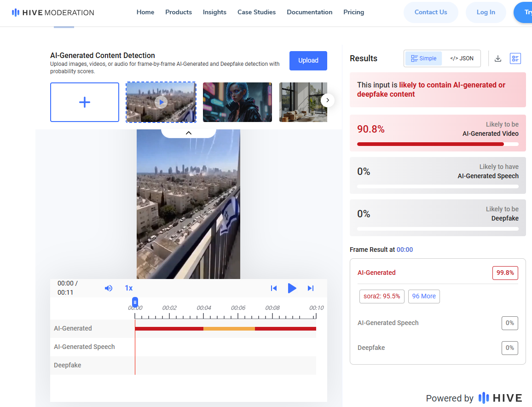Go to the Pricing page
The width and height of the screenshot is (532, 407).
pos(353,12)
